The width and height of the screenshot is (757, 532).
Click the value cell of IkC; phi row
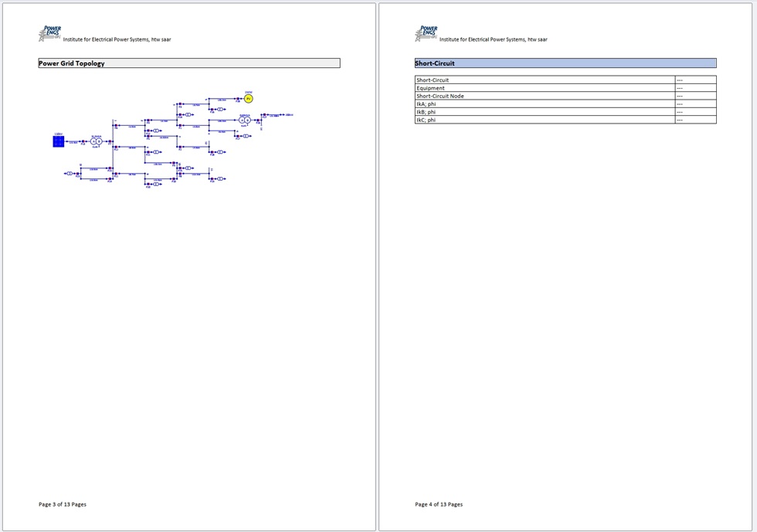click(x=694, y=120)
